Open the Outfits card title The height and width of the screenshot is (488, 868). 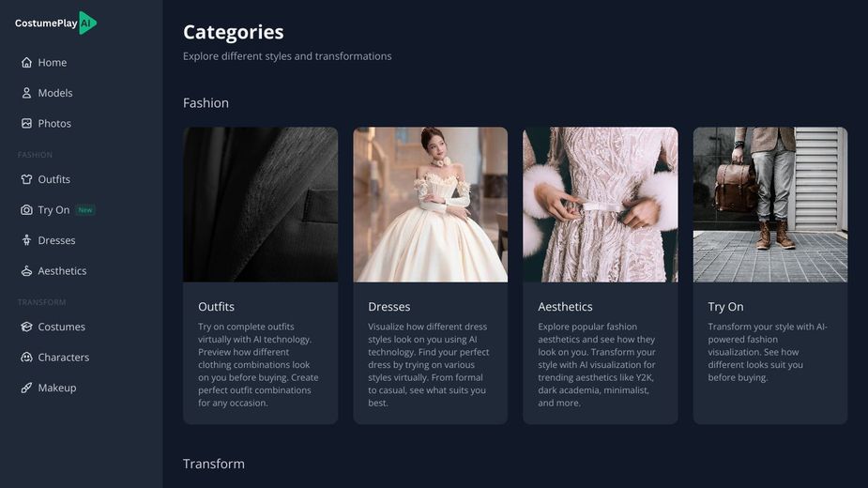(216, 307)
